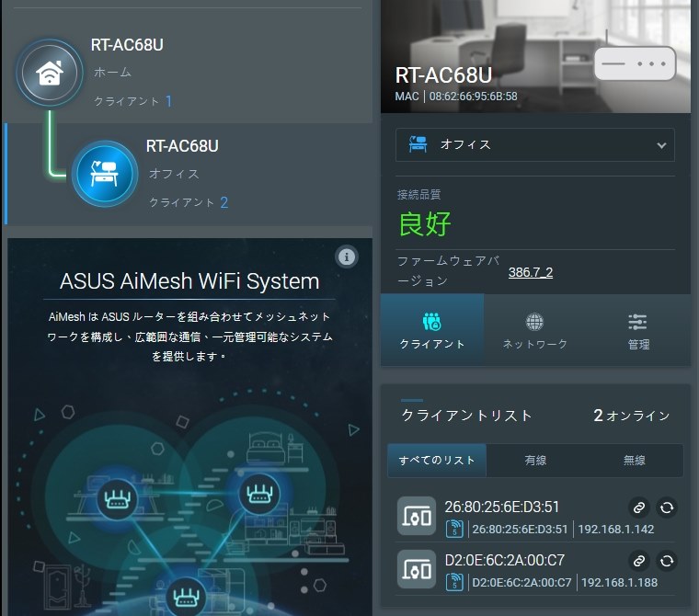
Task: Click 5GHz wifi icon for 26:80:25:6E:D3:51
Action: [454, 529]
